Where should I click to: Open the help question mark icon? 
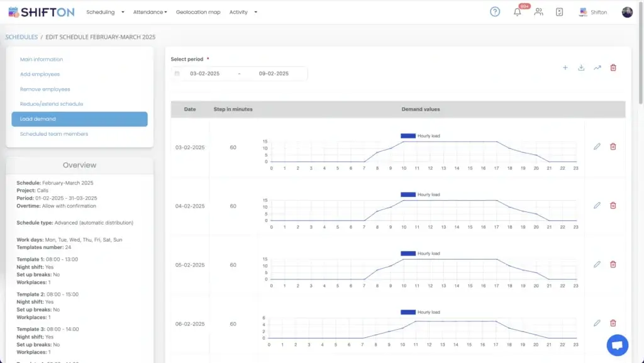pos(495,12)
